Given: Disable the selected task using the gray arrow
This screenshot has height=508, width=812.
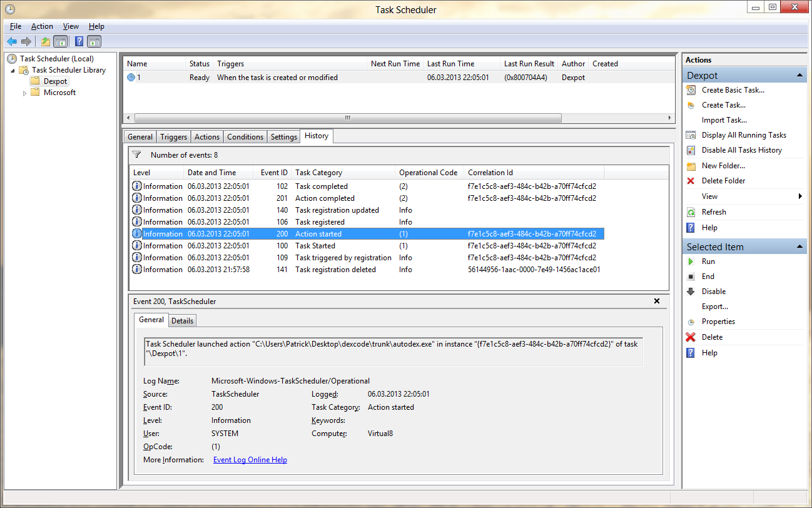Looking at the screenshot, I should pyautogui.click(x=691, y=291).
